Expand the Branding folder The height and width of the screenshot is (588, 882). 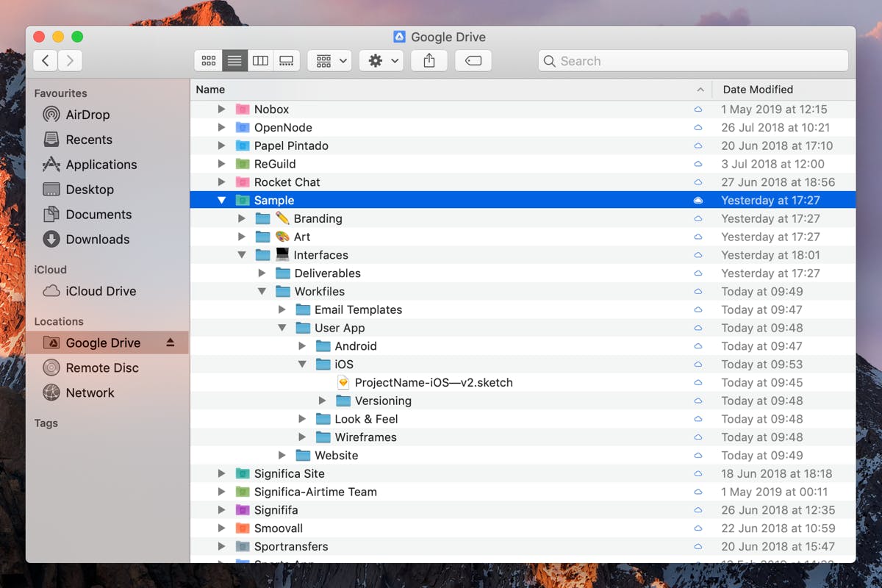[242, 218]
